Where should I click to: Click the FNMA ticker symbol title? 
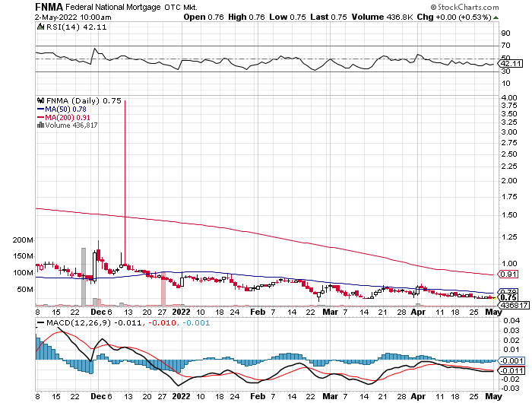point(49,7)
